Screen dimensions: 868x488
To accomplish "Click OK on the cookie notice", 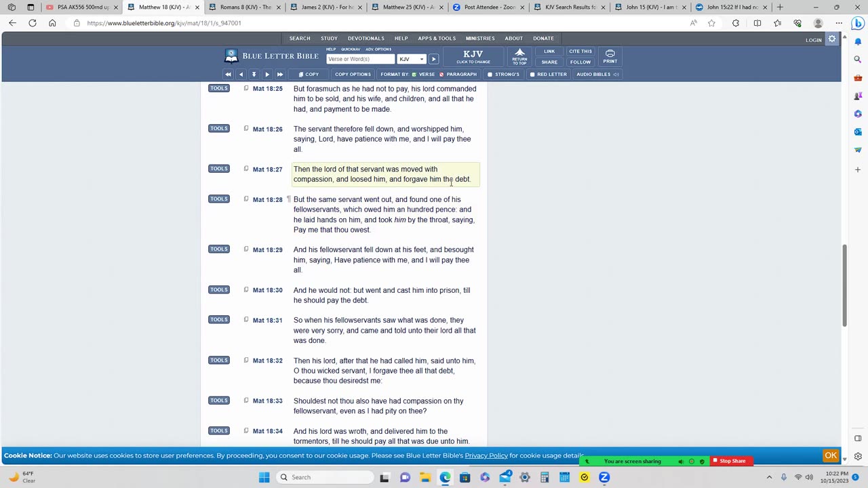I will [831, 455].
